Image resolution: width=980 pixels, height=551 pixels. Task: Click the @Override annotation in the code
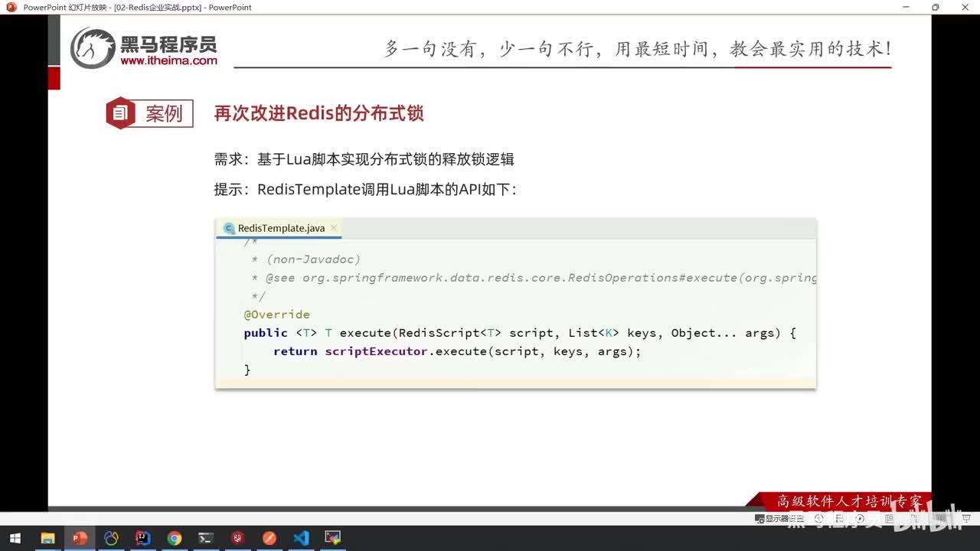[276, 315]
